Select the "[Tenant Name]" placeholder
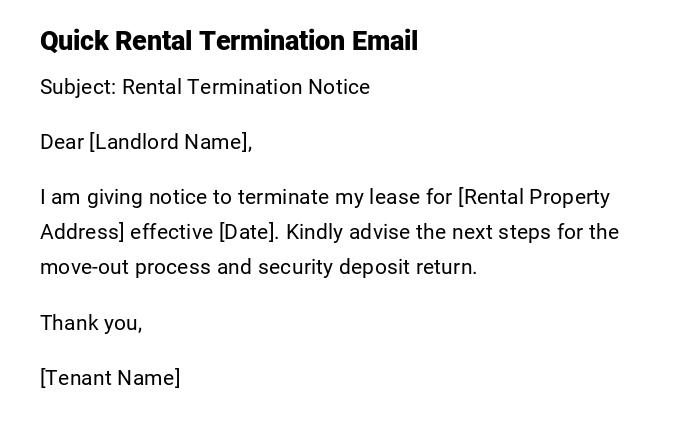Viewport: 700px width, 440px height. tap(110, 377)
